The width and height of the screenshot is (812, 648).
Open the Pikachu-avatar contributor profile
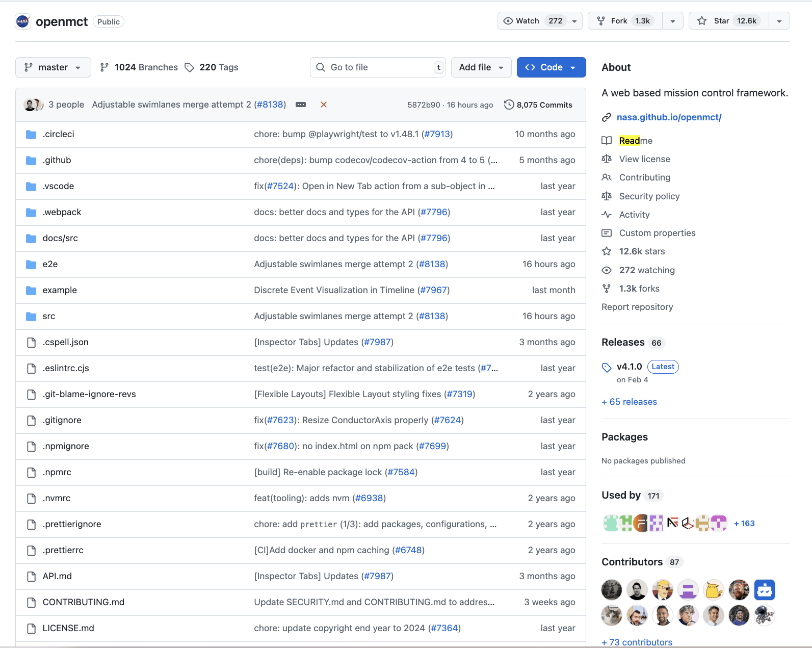pyautogui.click(x=714, y=590)
